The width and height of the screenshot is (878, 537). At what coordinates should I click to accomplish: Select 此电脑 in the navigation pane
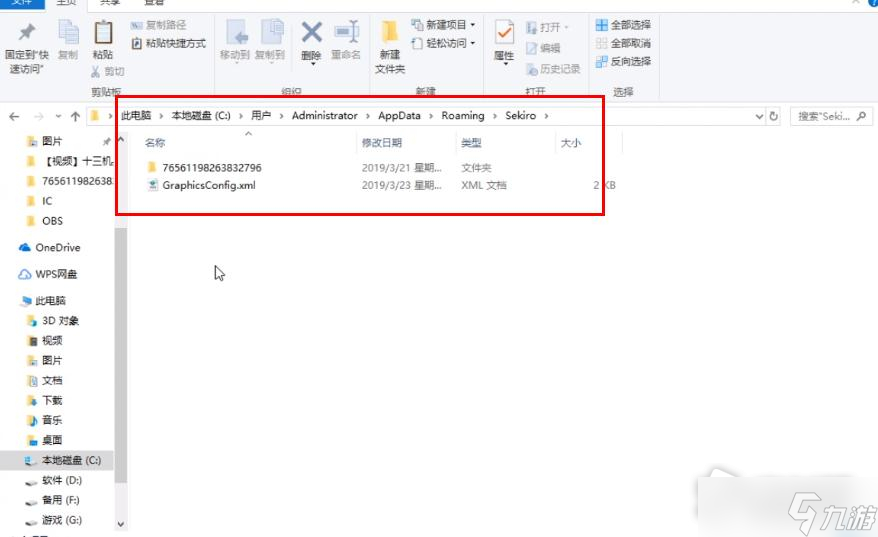pos(50,301)
